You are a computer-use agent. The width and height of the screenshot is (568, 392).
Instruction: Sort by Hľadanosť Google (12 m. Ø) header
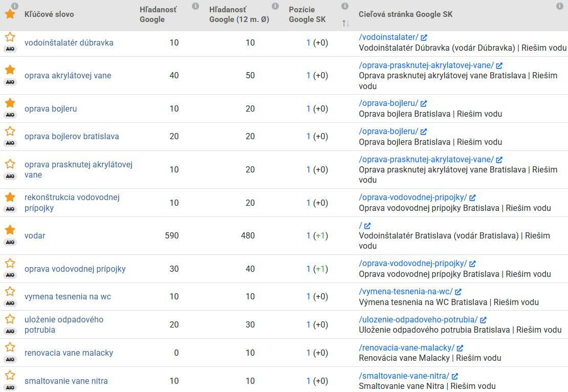(x=239, y=14)
